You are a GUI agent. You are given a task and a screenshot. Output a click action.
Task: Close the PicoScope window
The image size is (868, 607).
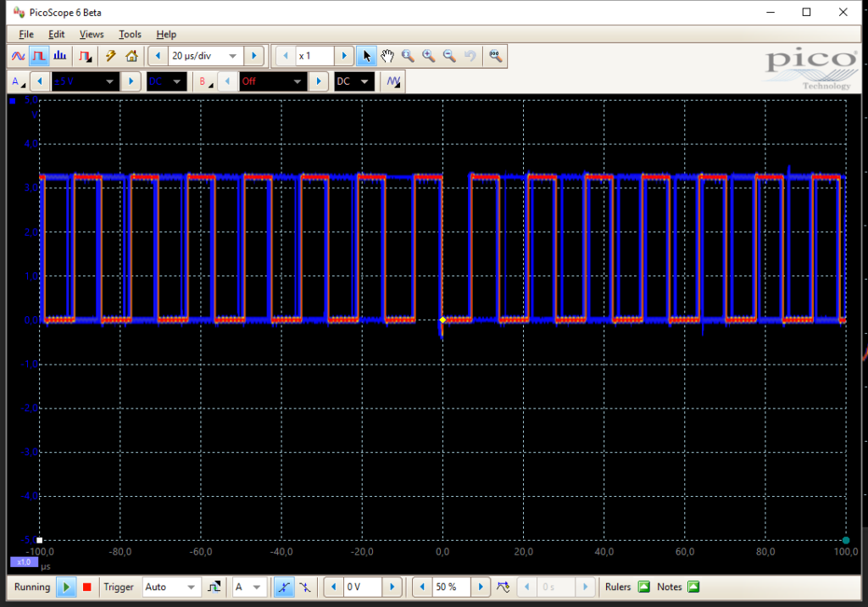843,12
